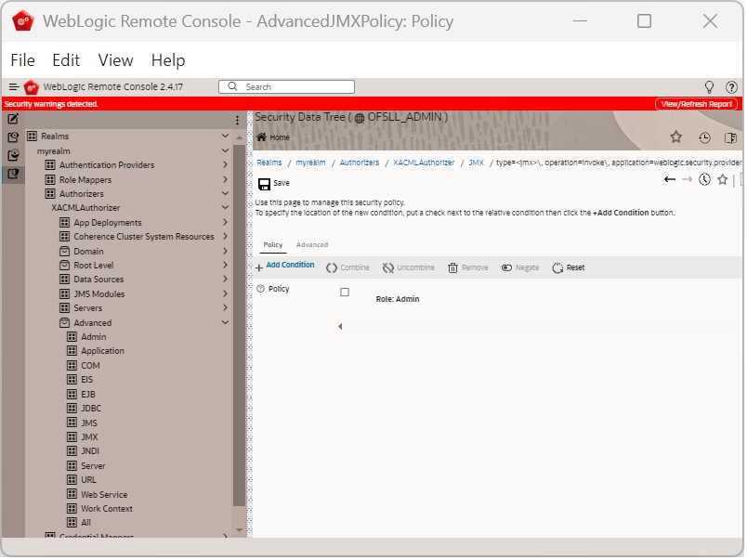747x560 pixels.
Task: Open the Edit Tree sidebar icon
Action: [x=13, y=119]
